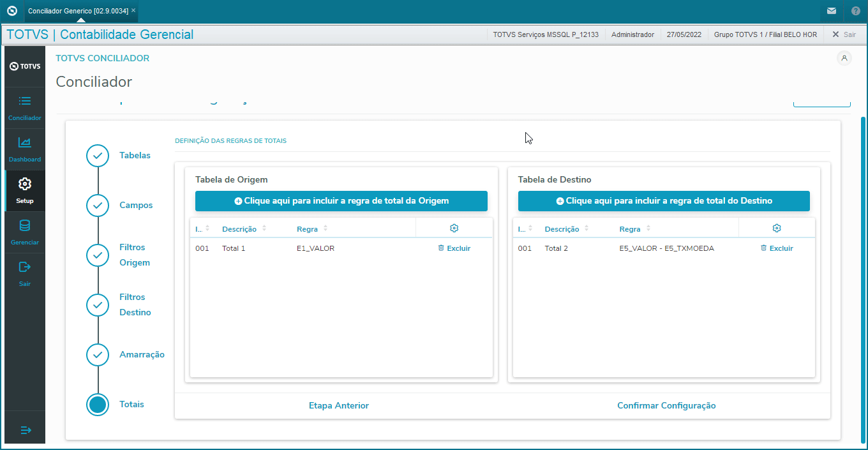Viewport: 868px width, 450px height.
Task: Click the date 27/05/2022 in header
Action: 684,34
